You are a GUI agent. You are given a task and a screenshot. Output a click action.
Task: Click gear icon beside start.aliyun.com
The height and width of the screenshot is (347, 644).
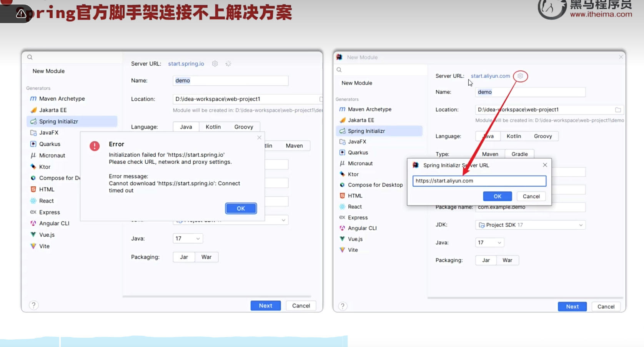(x=520, y=76)
